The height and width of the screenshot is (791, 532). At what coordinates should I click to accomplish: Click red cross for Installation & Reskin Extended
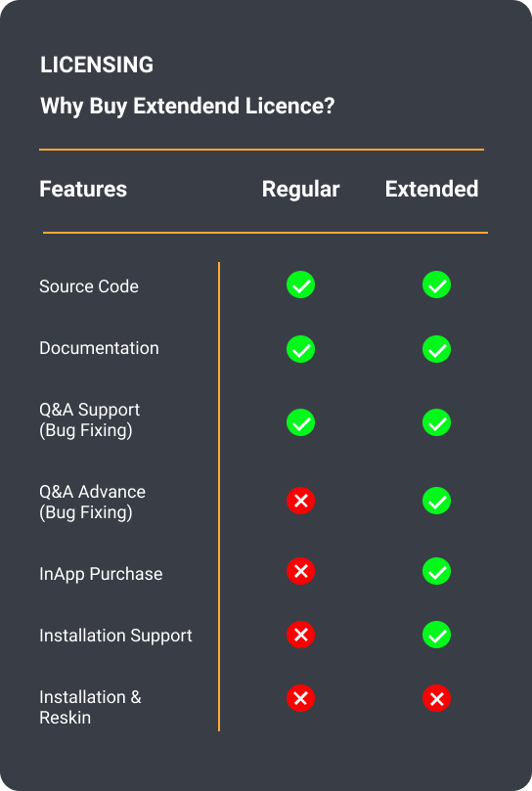pyautogui.click(x=436, y=698)
